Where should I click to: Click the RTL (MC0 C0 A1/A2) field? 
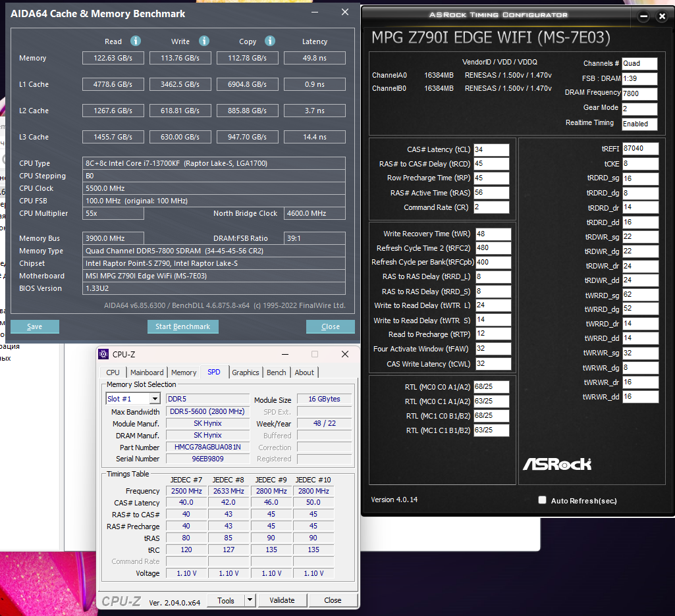click(491, 387)
